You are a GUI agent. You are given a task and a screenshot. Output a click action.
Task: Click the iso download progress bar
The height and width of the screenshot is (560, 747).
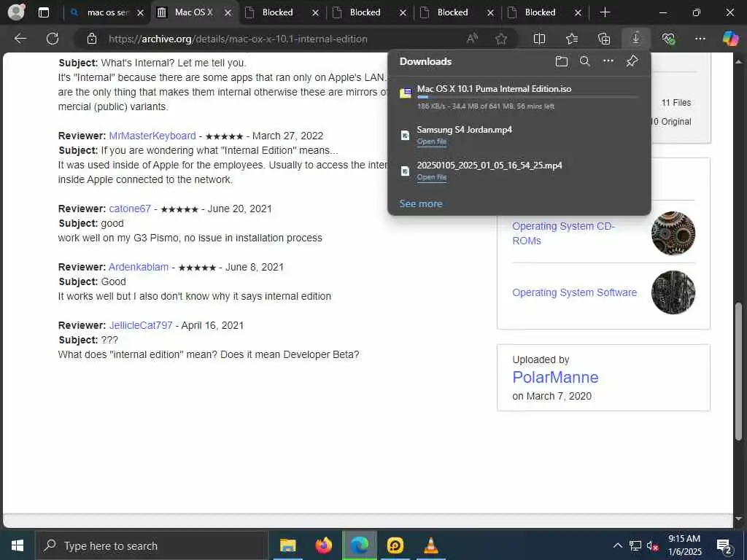tap(527, 97)
